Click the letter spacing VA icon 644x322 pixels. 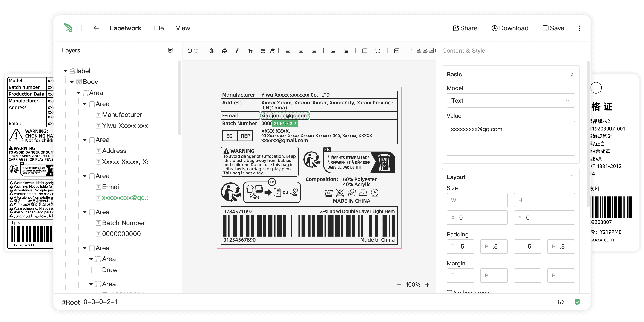262,51
